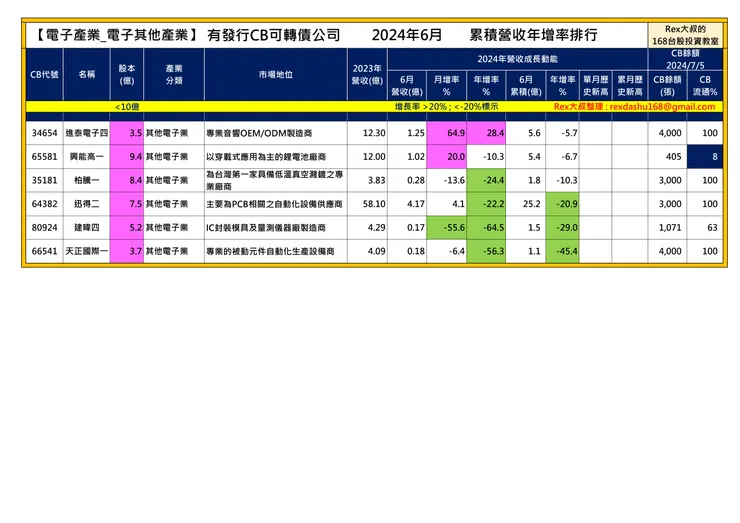Click the CB代號 column header

coord(44,75)
